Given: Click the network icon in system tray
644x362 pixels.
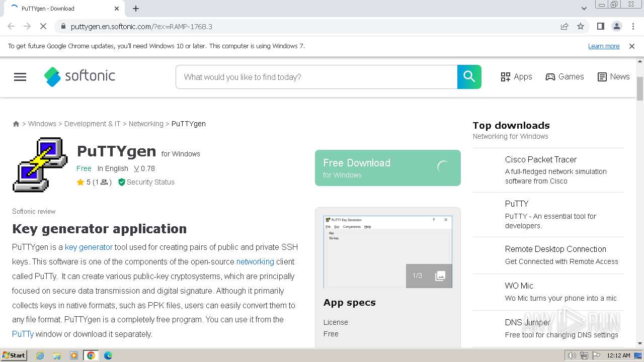Looking at the screenshot, I should coord(584,355).
